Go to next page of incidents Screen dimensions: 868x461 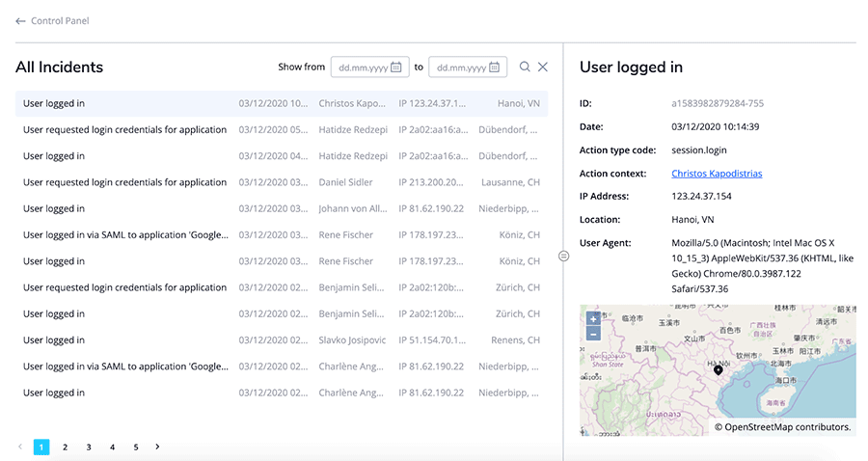tap(157, 447)
